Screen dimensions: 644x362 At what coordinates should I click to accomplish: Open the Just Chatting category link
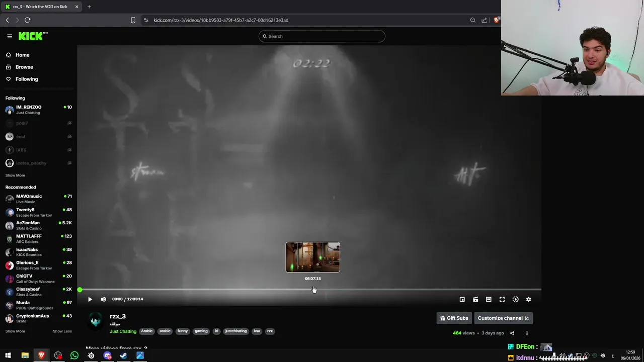pyautogui.click(x=123, y=331)
